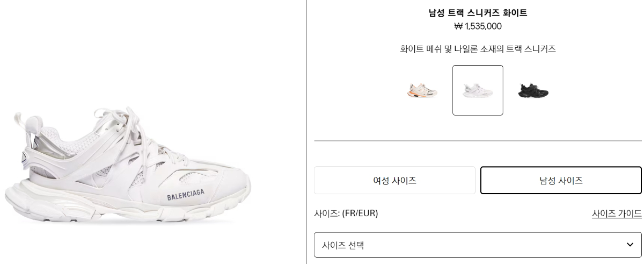This screenshot has height=264, width=644.
Task: Toggle to 여성 사이즈 sizing
Action: tap(394, 180)
